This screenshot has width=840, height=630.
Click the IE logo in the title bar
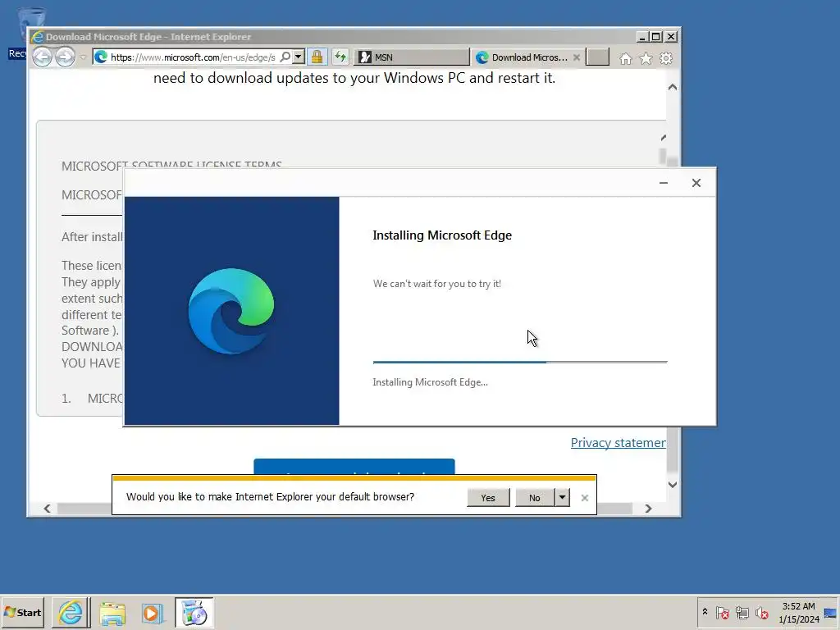38,36
